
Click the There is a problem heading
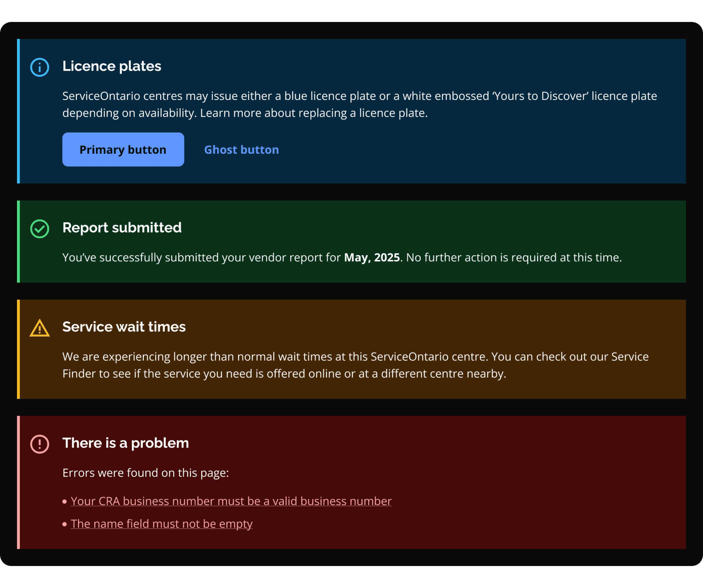click(125, 443)
